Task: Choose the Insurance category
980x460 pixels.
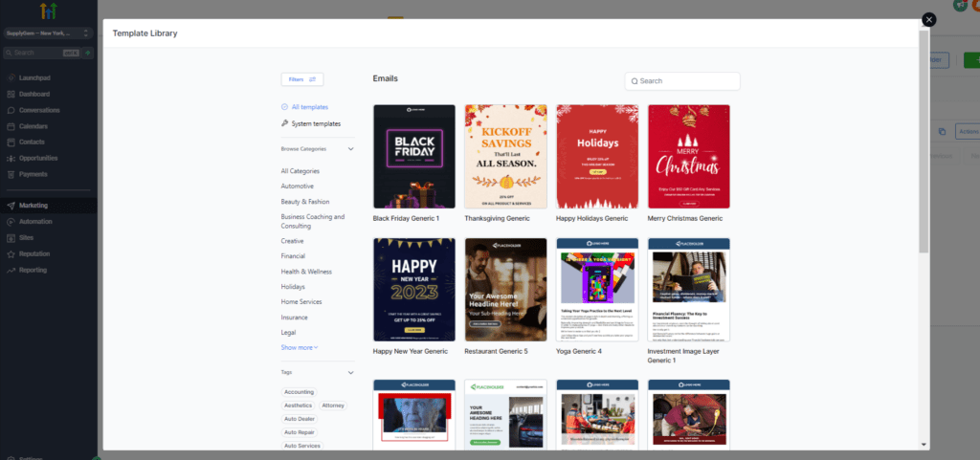Action: (x=295, y=318)
